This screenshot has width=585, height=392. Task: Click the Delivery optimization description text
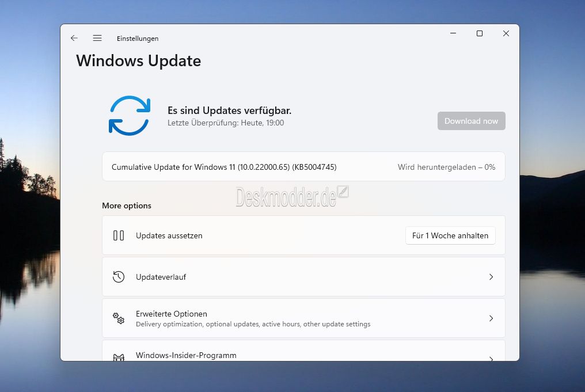click(253, 324)
